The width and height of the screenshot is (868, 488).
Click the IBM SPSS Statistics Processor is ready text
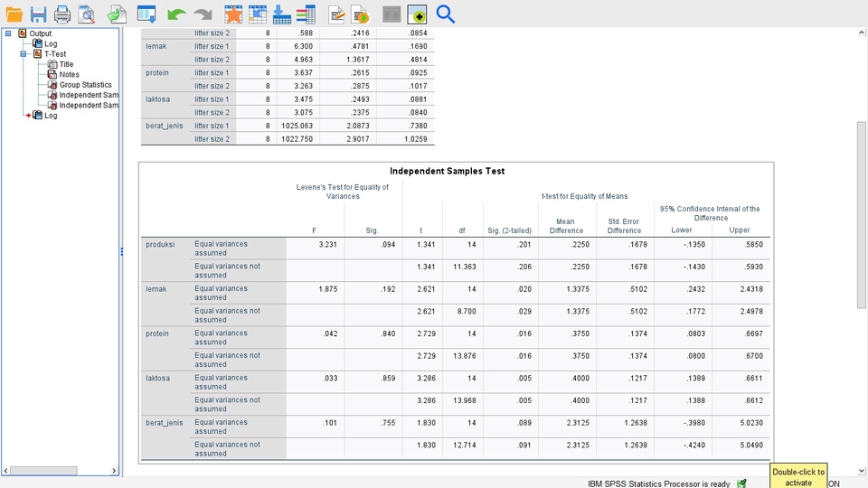659,483
